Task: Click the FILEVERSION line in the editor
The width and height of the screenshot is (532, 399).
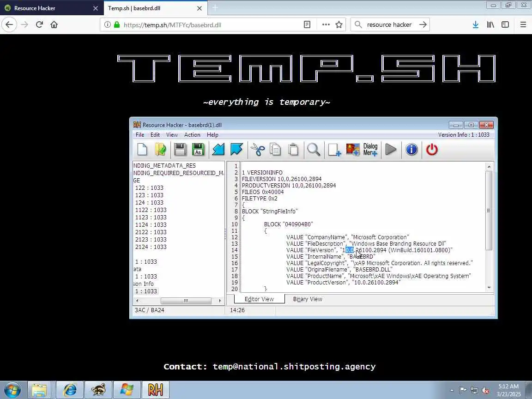Action: (x=282, y=179)
